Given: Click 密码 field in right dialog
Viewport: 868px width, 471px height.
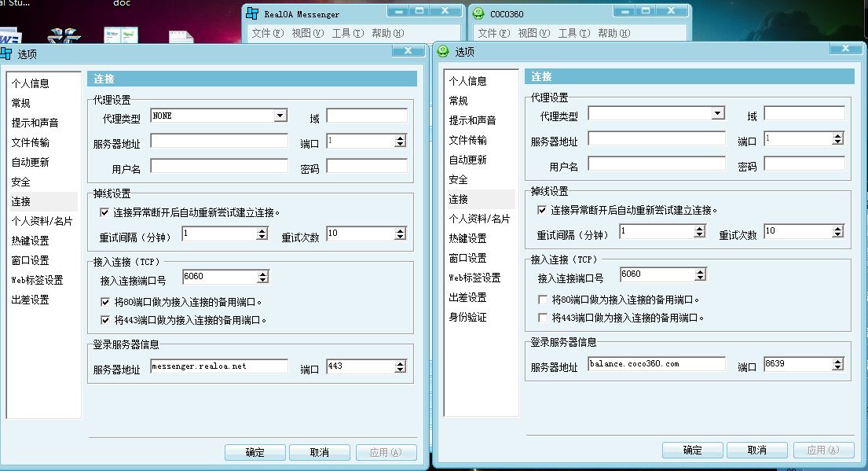Looking at the screenshot, I should [x=804, y=164].
